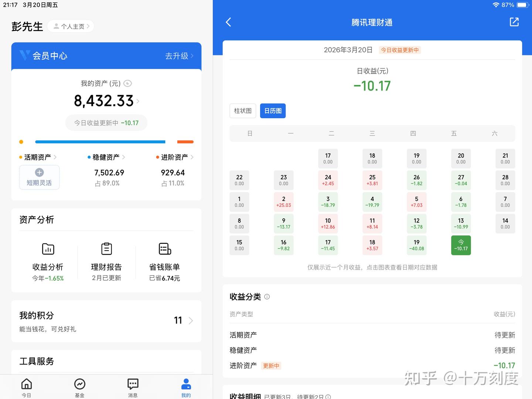Tap the orange 进阶资产 allocation bar segment
This screenshot has height=399, width=532.
click(185, 142)
